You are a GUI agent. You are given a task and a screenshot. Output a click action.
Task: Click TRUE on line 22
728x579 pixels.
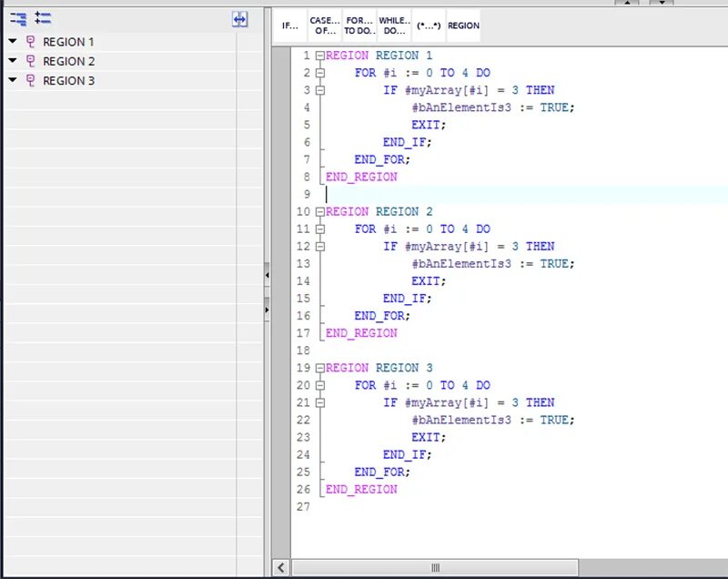tap(554, 421)
